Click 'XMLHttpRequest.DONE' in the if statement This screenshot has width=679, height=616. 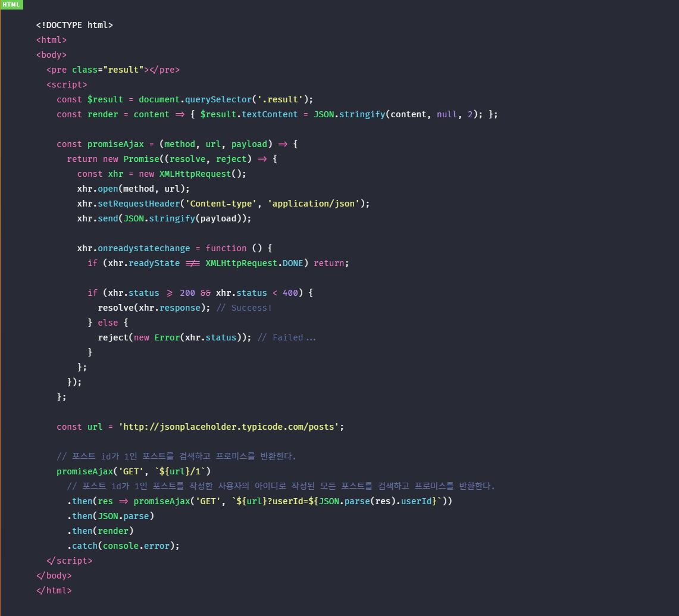coord(254,264)
